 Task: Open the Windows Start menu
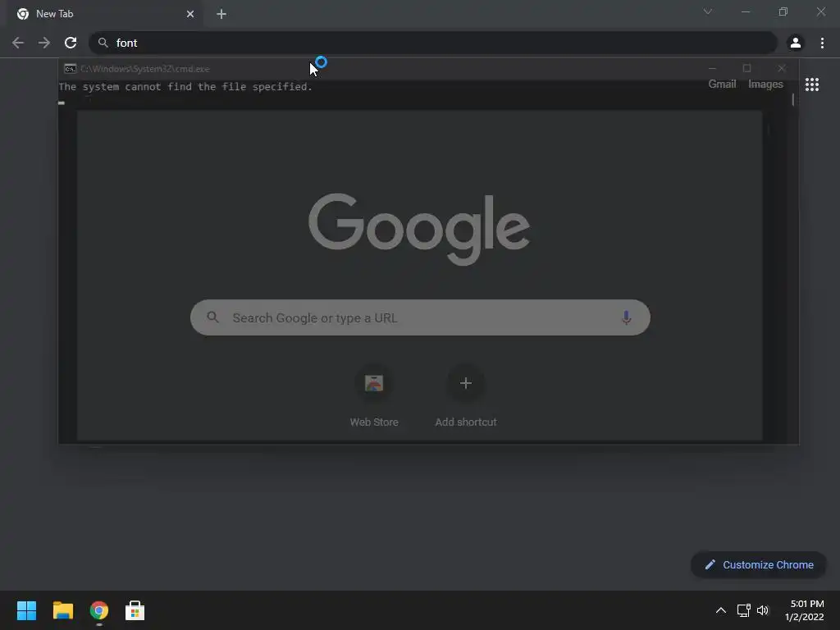tap(26, 610)
